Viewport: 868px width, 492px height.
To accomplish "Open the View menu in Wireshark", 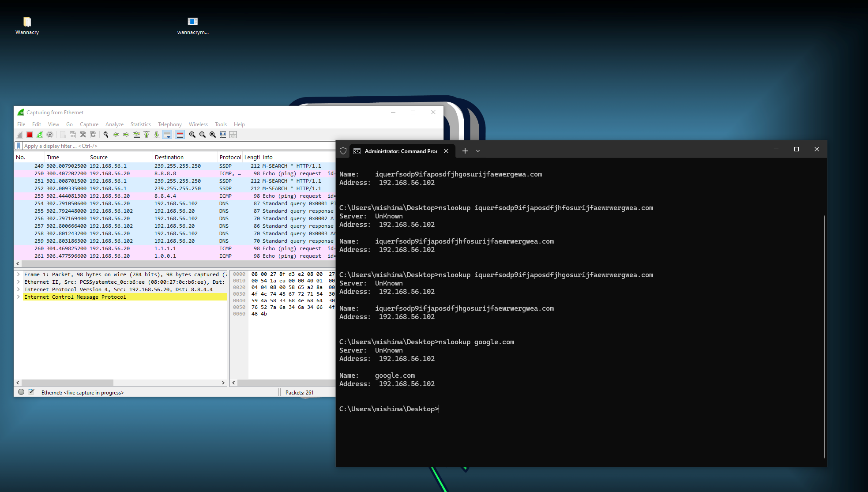I will point(53,124).
